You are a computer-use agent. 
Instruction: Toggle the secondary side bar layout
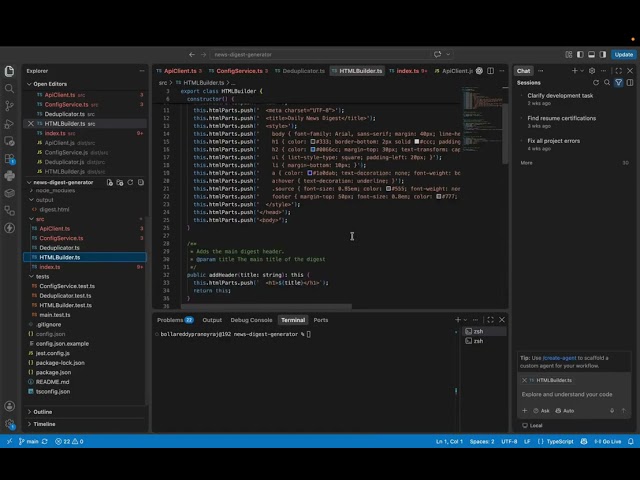(603, 54)
